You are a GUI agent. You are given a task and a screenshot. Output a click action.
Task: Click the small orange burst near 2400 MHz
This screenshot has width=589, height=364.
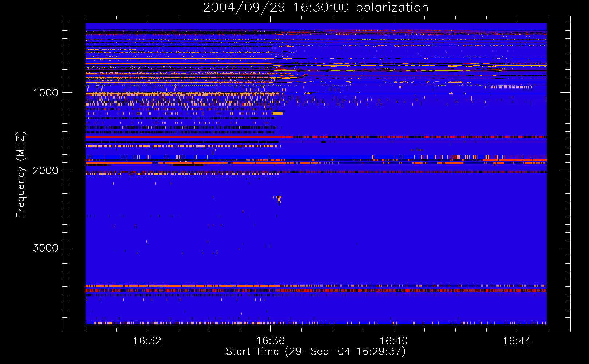point(279,199)
